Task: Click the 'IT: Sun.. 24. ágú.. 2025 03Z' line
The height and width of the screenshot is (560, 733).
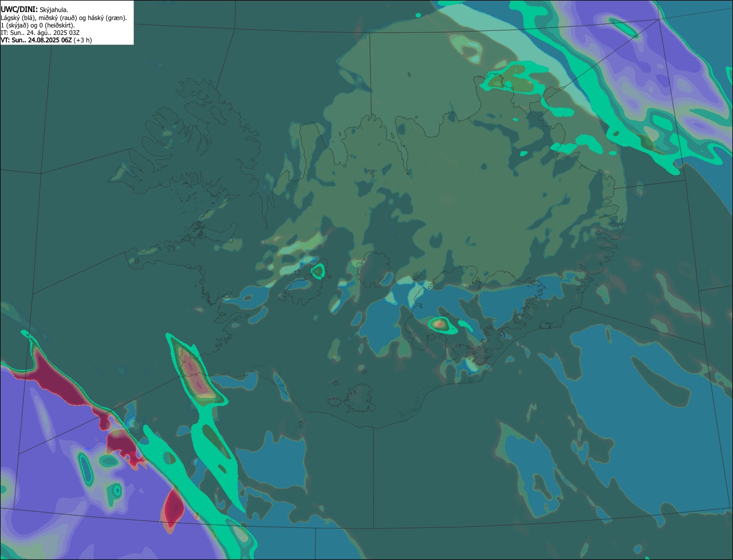Action: point(40,33)
